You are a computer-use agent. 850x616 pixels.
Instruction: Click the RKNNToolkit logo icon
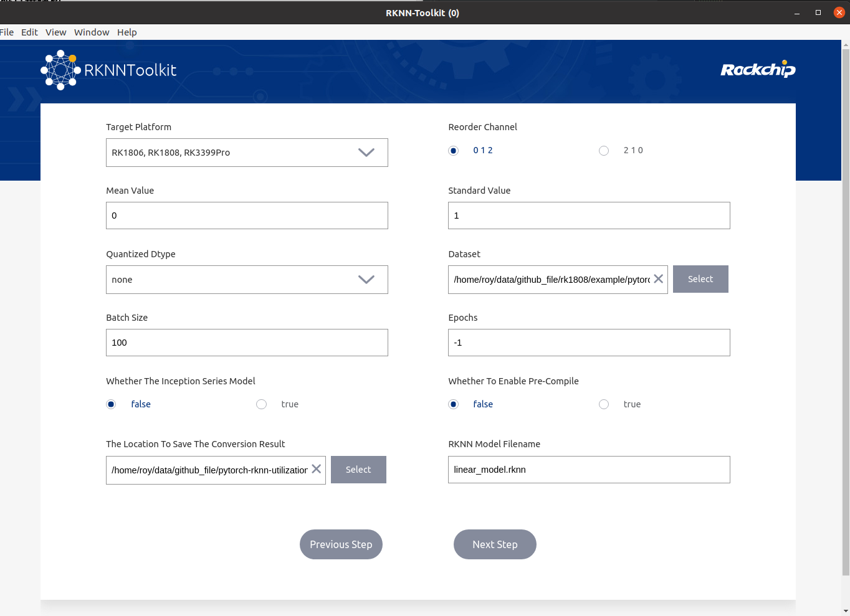click(x=60, y=70)
